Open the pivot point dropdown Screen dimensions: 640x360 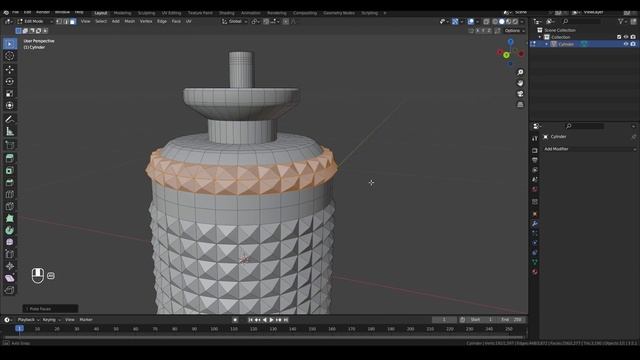[x=256, y=21]
